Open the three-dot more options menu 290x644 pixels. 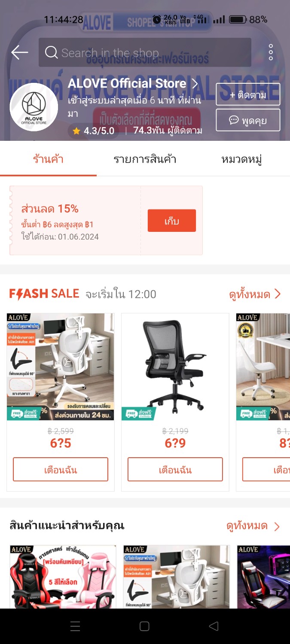tap(271, 52)
